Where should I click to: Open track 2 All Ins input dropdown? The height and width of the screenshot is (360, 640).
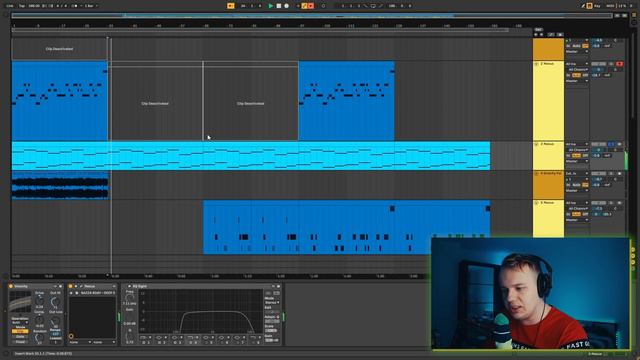click(x=577, y=64)
